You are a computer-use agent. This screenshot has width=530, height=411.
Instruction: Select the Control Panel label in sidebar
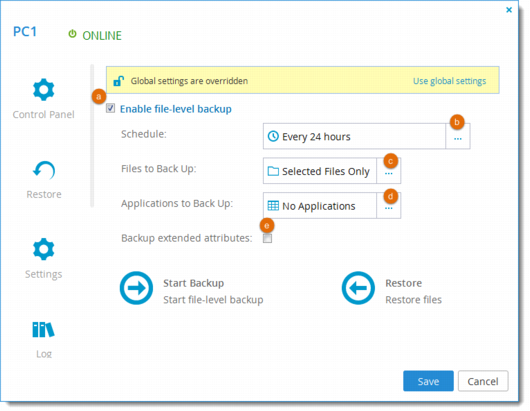click(44, 115)
